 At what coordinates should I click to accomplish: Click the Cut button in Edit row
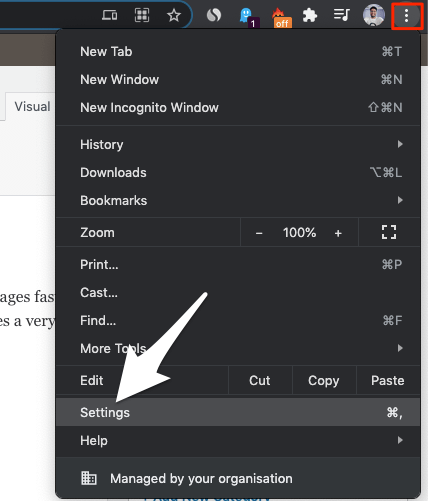260,380
